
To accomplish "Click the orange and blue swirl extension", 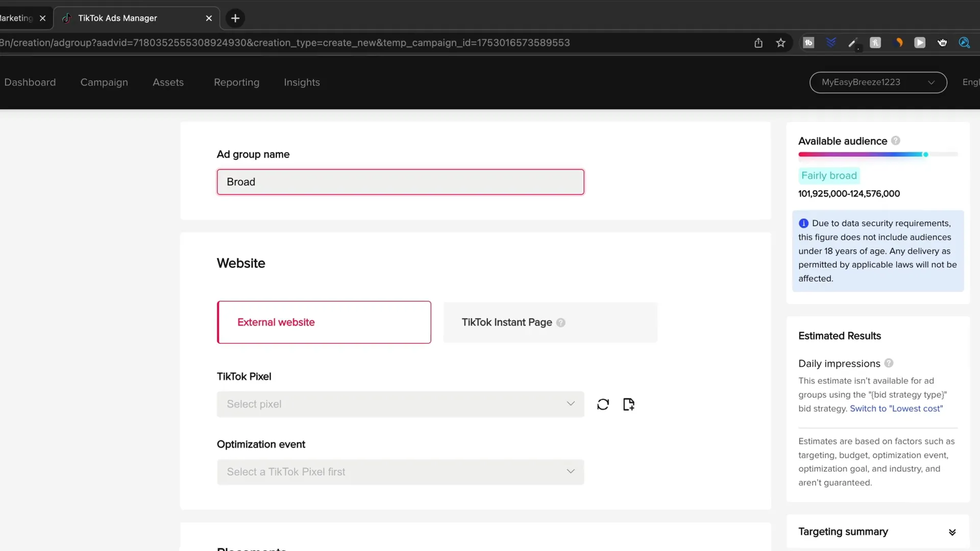I will click(898, 43).
